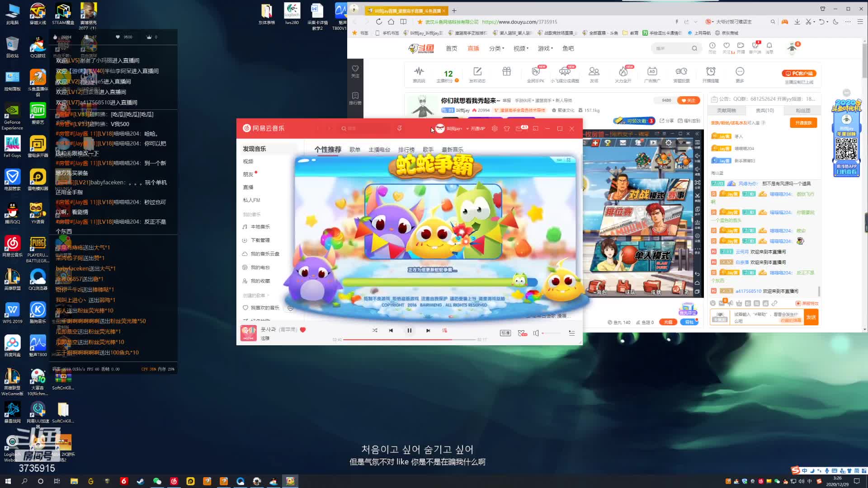The image size is (868, 488).
Task: Open Douyu 鱼吧 nav link
Action: point(568,48)
